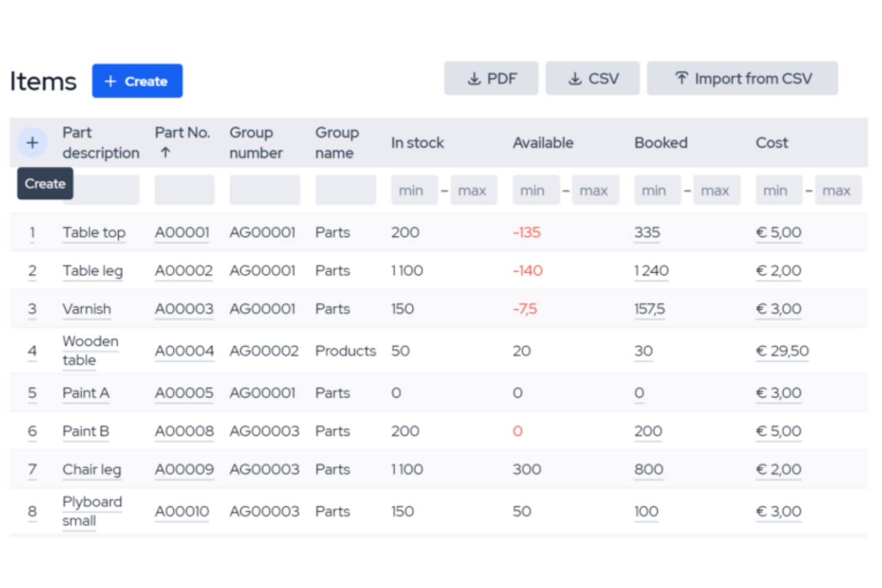
Task: Open the cost value € 29,50
Action: click(x=782, y=351)
